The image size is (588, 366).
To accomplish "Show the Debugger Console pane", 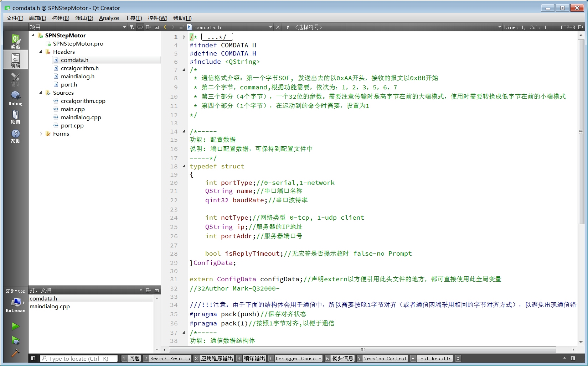I will [295, 359].
